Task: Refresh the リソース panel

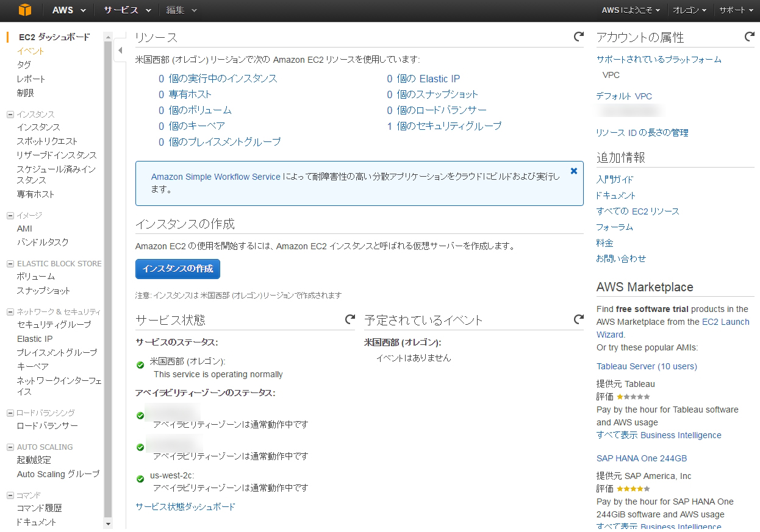Action: coord(578,37)
